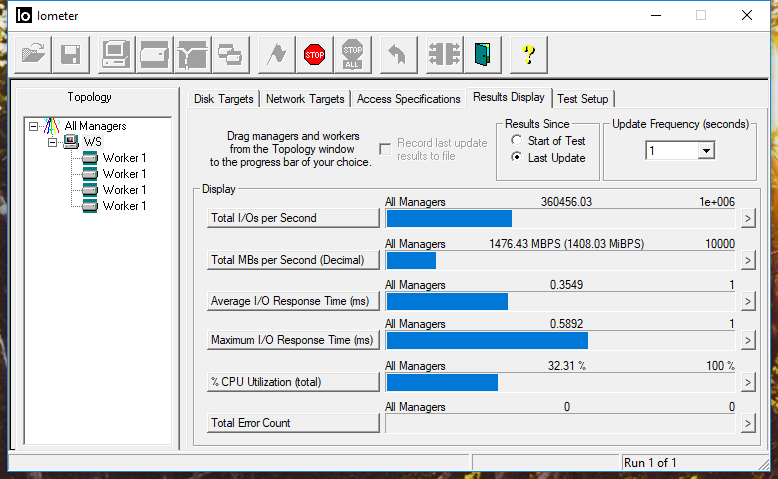778x479 pixels.
Task: Start new network worker icon
Action: click(193, 55)
